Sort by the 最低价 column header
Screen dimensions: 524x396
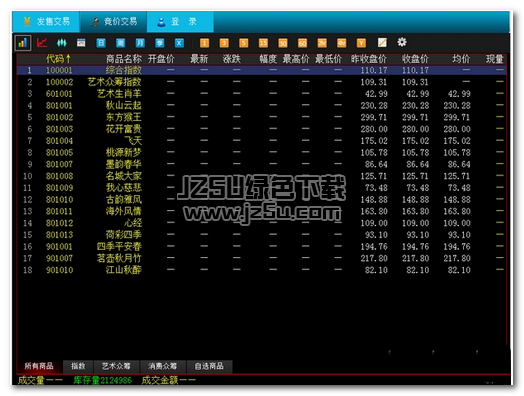328,59
